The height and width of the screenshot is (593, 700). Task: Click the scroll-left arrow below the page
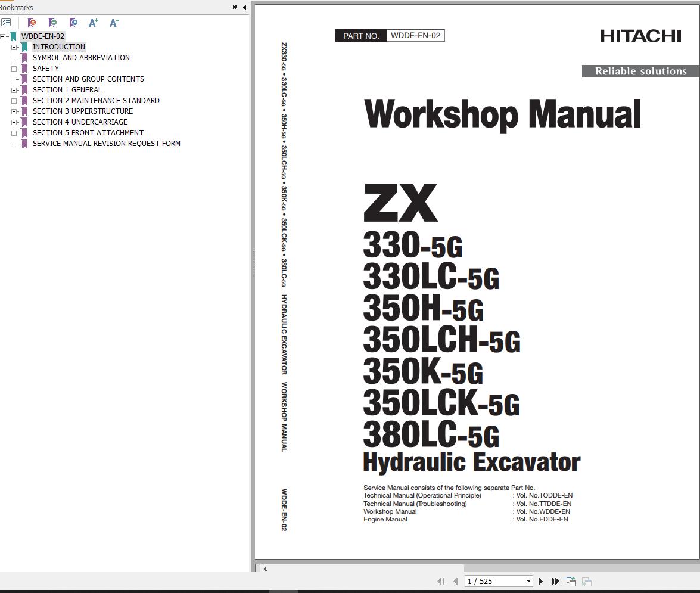[265, 569]
